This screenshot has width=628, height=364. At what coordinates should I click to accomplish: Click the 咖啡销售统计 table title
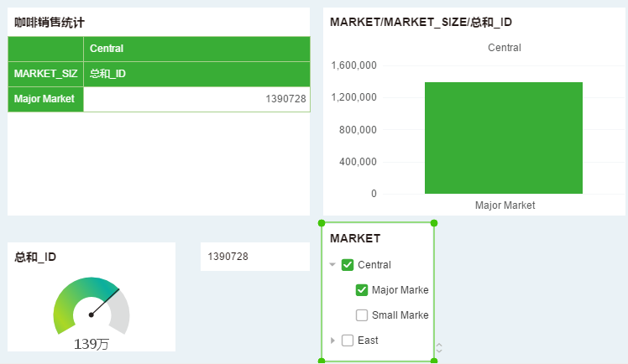coord(50,23)
